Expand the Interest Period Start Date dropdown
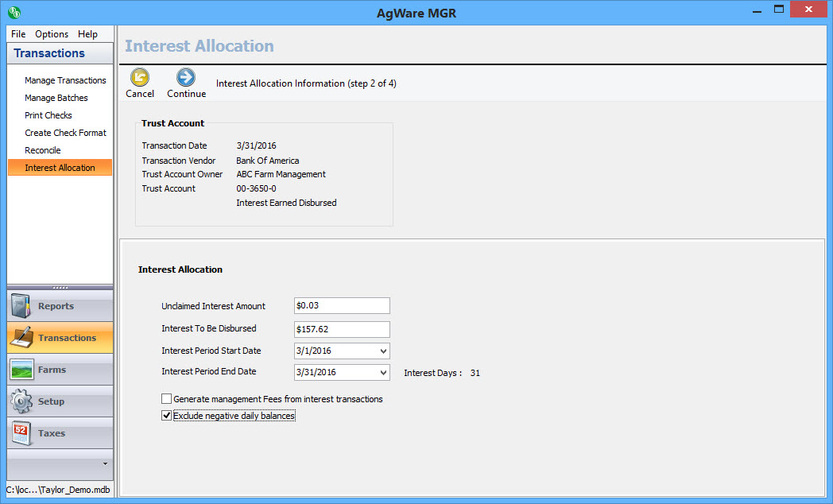 pyautogui.click(x=383, y=351)
